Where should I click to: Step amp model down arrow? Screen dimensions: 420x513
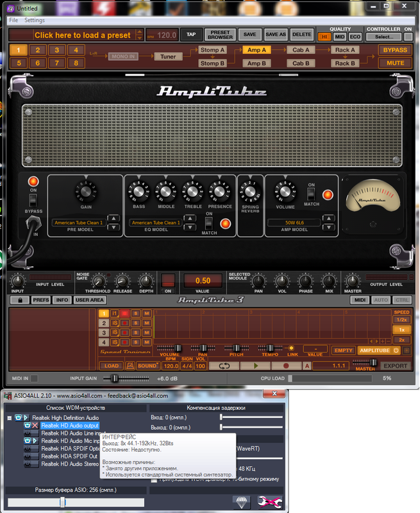coord(329,227)
